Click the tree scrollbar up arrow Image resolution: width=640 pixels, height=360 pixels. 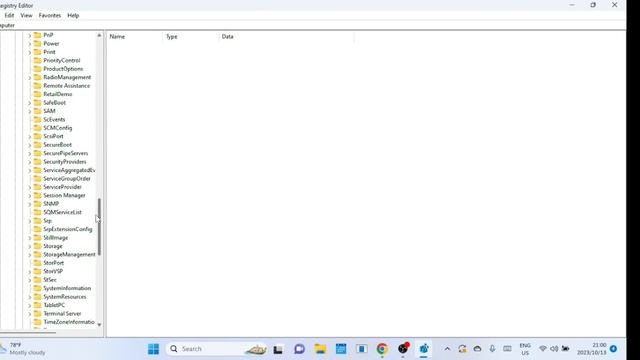pyautogui.click(x=99, y=36)
